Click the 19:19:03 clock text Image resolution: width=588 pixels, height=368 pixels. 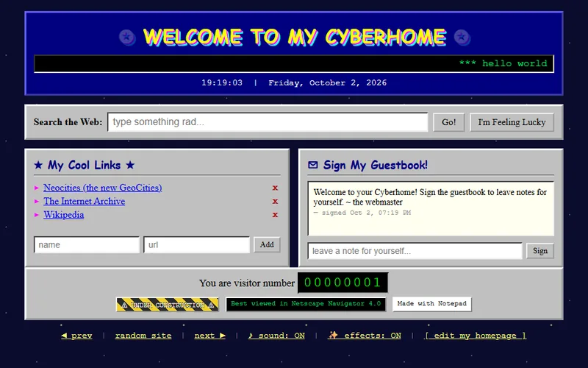tap(222, 82)
